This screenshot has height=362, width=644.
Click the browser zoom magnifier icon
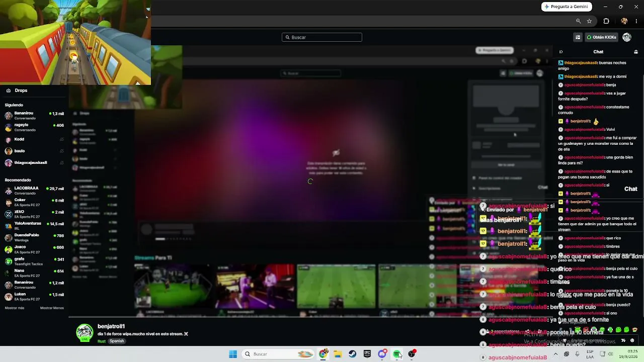pos(578,21)
